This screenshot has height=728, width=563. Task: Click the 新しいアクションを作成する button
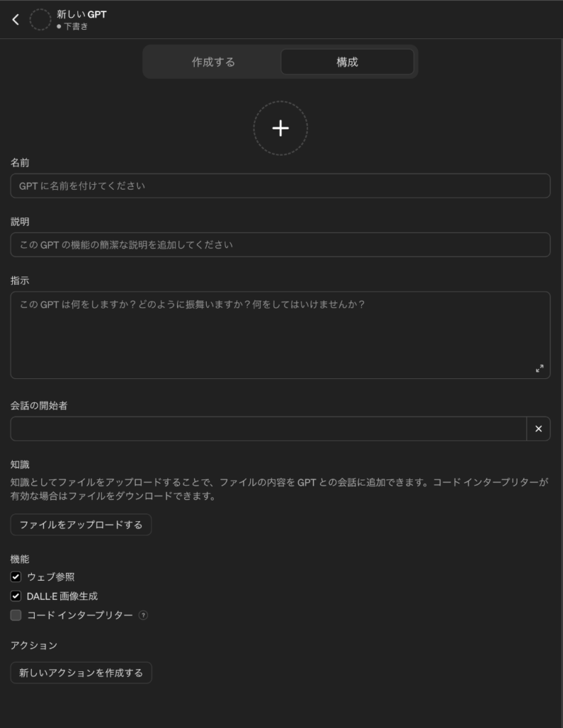(81, 673)
